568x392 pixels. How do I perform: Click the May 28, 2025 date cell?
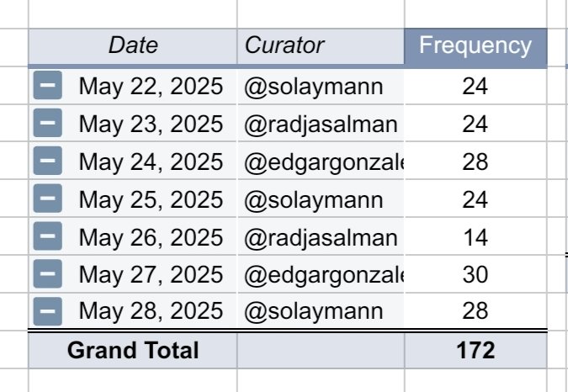pos(151,311)
